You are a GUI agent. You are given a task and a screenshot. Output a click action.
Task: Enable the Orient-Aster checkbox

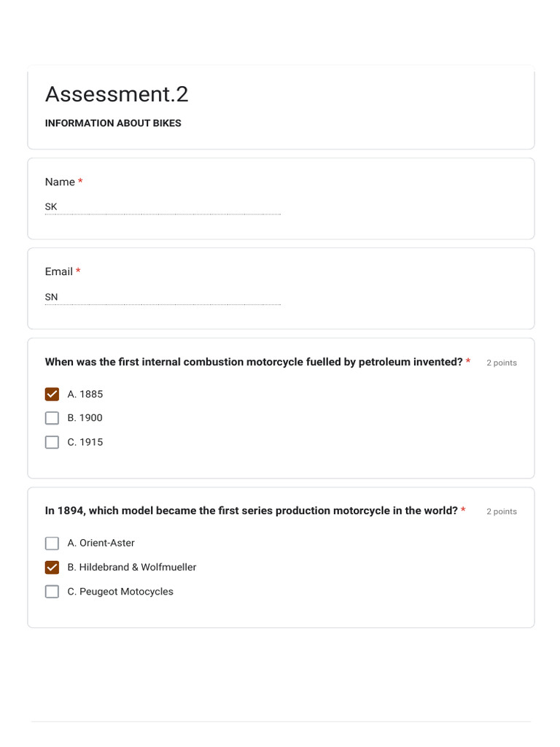coord(52,543)
